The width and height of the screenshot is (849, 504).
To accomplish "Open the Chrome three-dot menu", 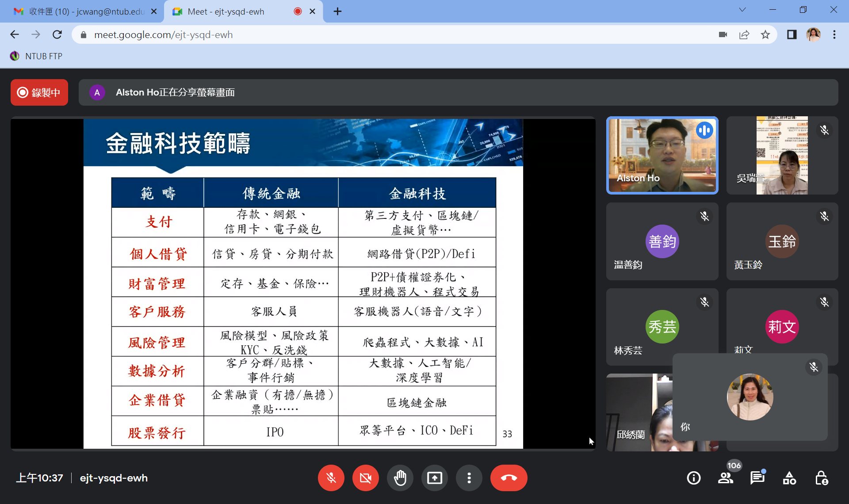I will (x=834, y=34).
